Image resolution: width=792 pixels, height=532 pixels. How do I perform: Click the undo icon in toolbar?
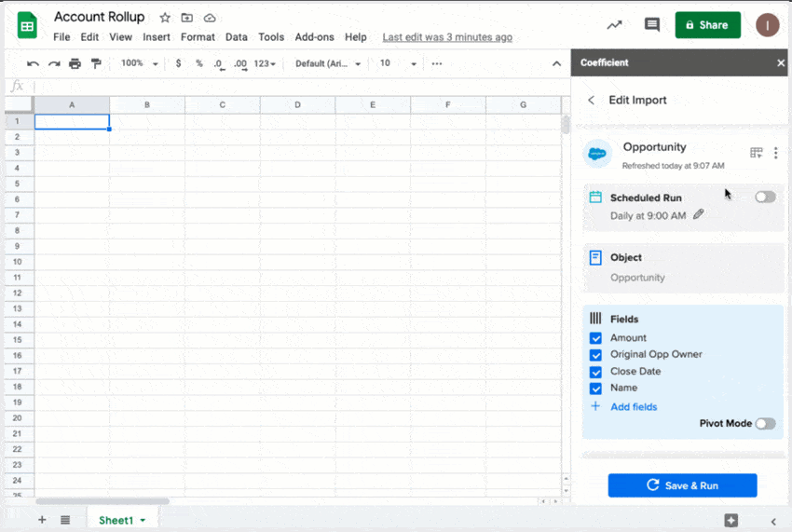pos(33,63)
